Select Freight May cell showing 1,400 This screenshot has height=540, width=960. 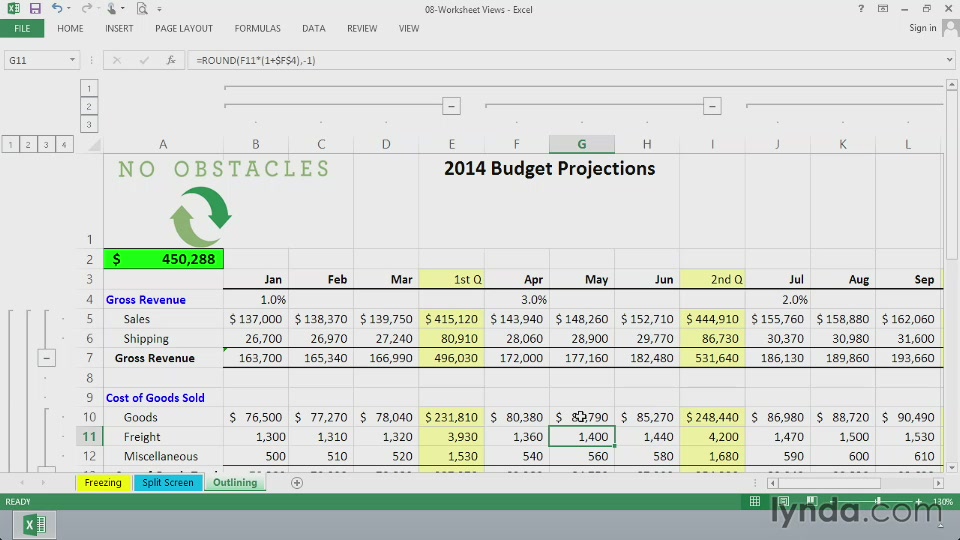pyautogui.click(x=582, y=437)
